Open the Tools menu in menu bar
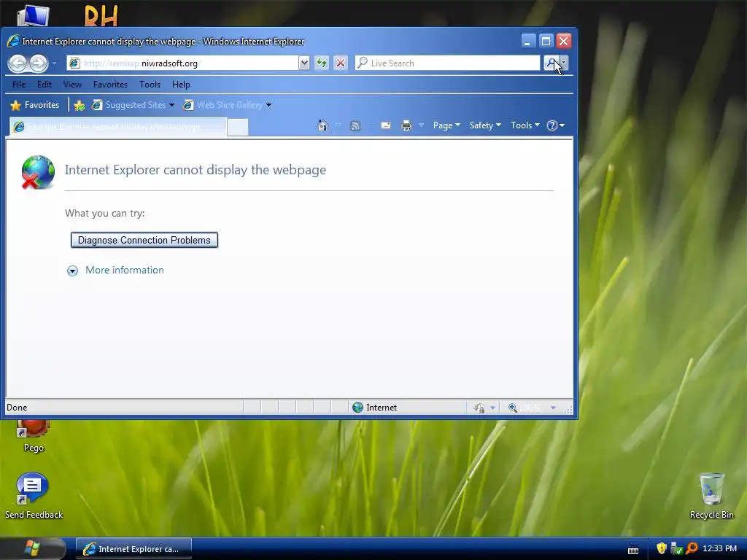The width and height of the screenshot is (747, 560). [150, 85]
